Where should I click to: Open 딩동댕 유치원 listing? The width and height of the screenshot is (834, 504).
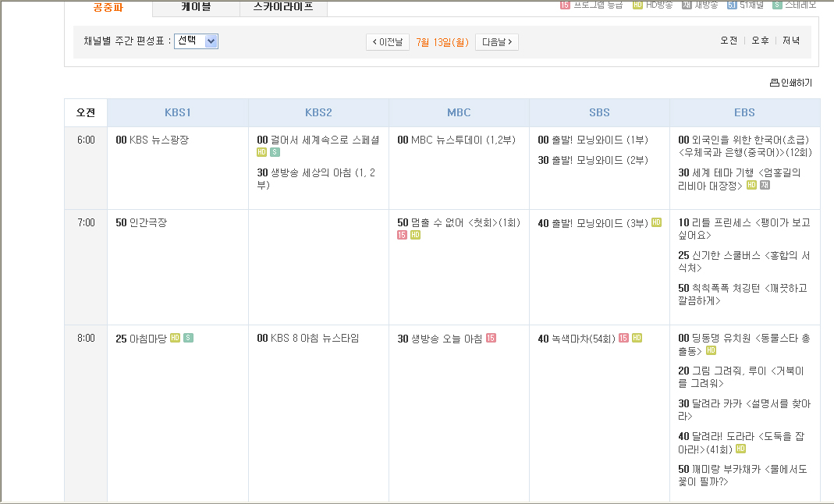pos(744,344)
